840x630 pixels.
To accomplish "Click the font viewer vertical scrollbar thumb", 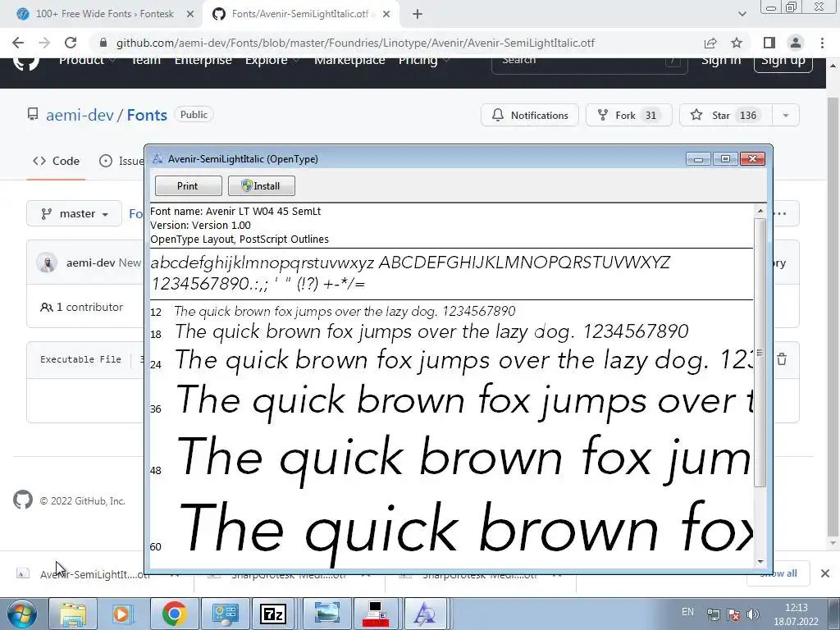I will tap(760, 353).
